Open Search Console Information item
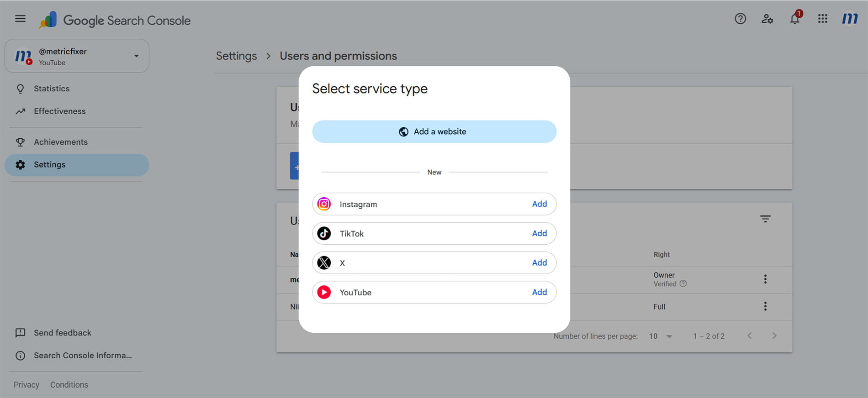Screen dimensions: 868x398 [83, 356]
